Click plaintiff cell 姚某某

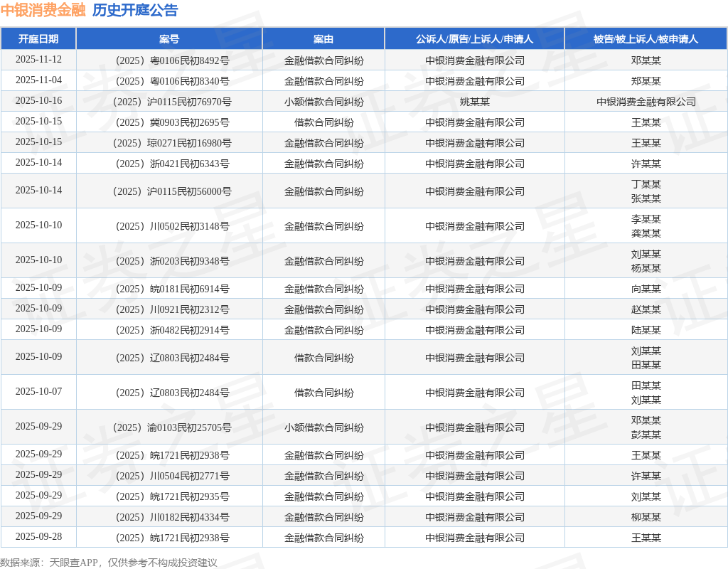pyautogui.click(x=474, y=102)
